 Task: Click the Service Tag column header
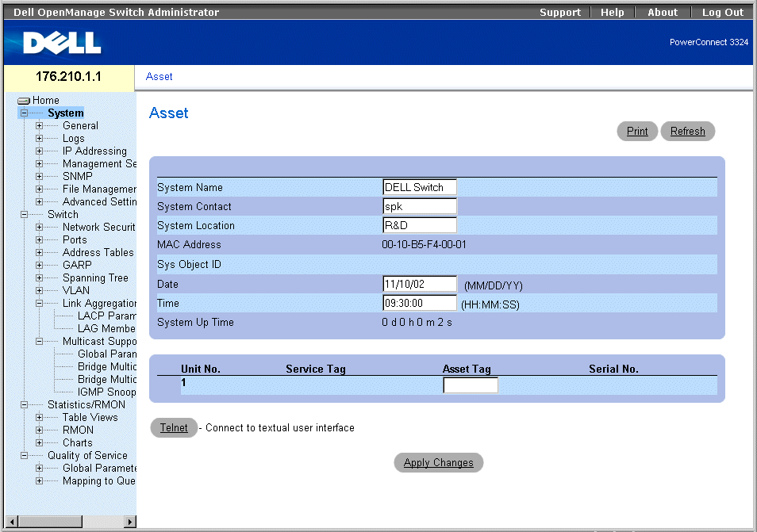(x=316, y=369)
